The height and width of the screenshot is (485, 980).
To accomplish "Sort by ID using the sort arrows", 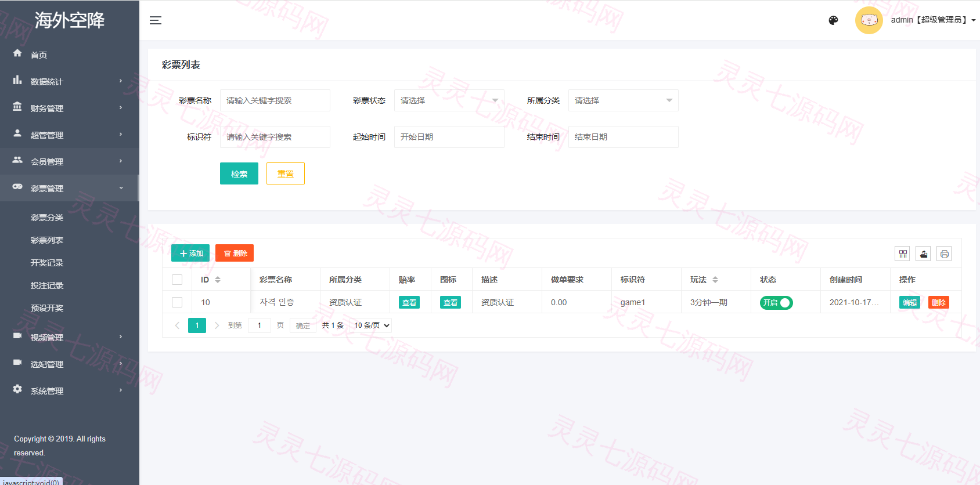I will 218,280.
